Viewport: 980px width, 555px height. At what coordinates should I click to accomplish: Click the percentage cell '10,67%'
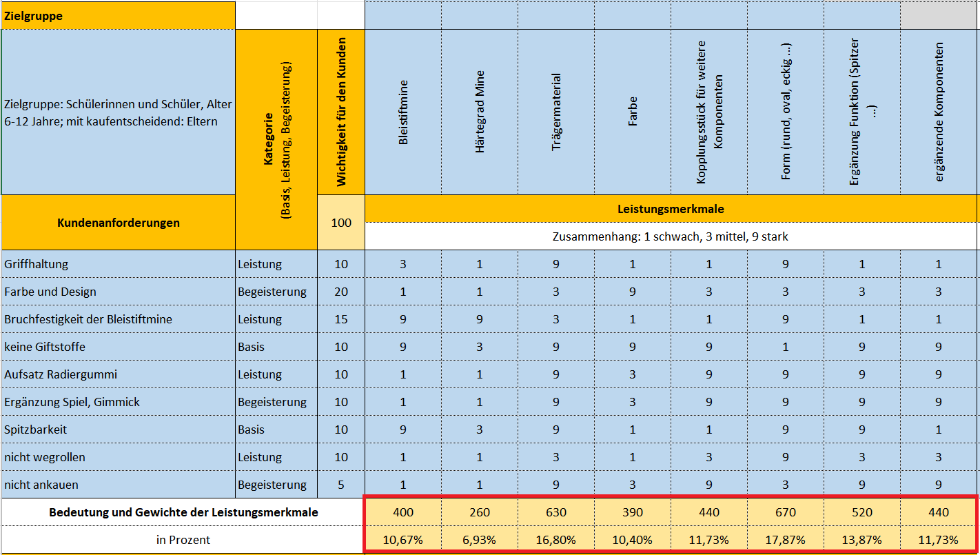[x=403, y=540]
